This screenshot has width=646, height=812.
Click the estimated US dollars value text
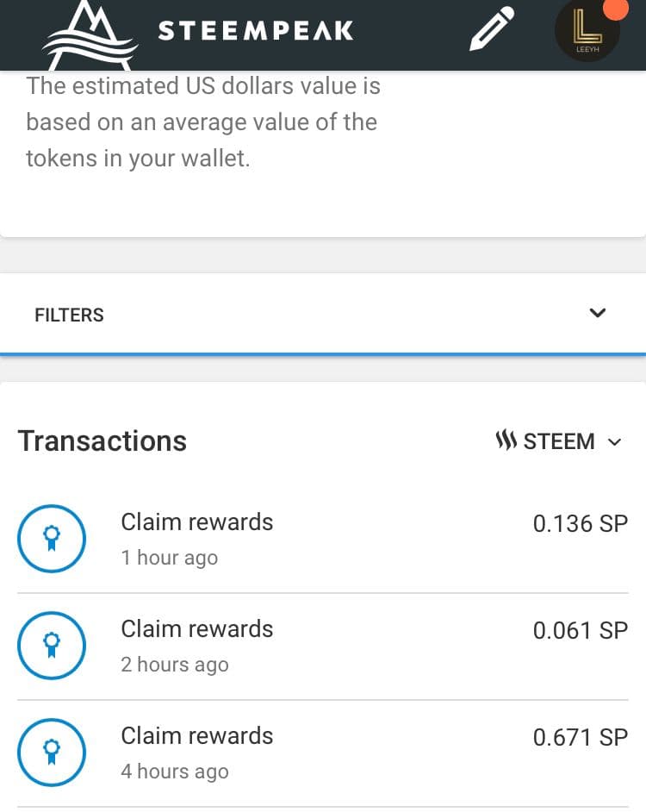pyautogui.click(x=202, y=122)
